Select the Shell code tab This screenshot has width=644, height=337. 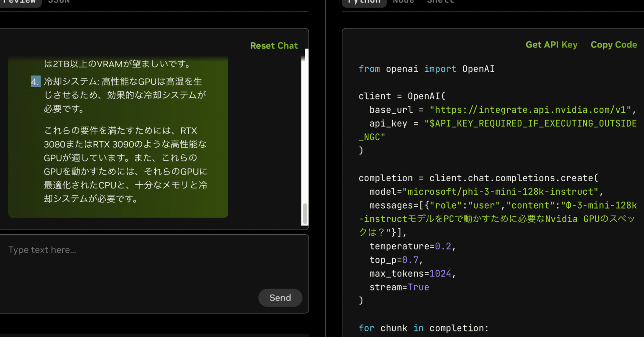(x=440, y=2)
